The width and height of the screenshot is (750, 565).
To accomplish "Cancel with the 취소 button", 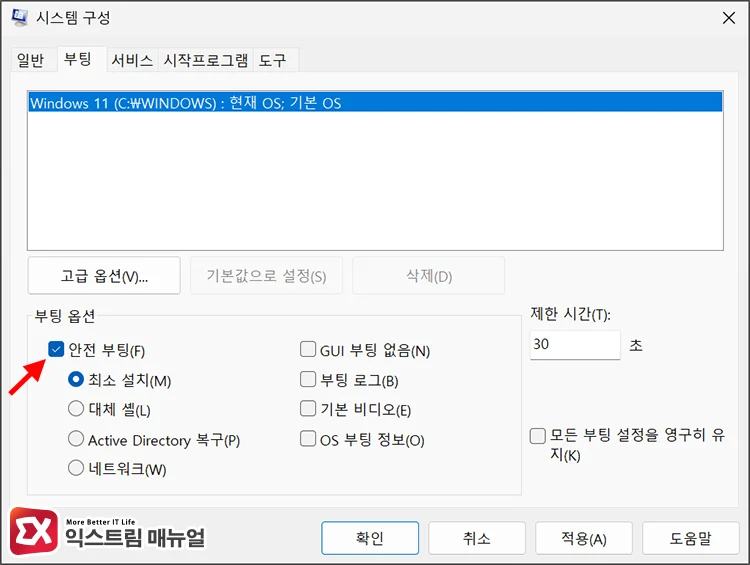I will click(477, 538).
